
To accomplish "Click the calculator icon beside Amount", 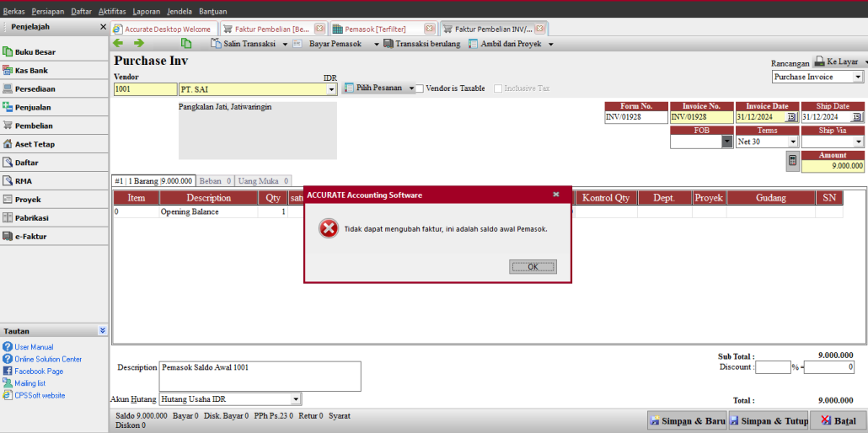I will pos(792,162).
